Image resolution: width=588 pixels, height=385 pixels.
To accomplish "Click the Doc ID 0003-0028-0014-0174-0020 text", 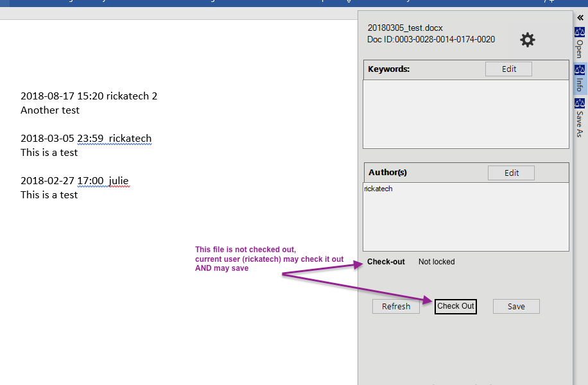I will click(x=431, y=39).
